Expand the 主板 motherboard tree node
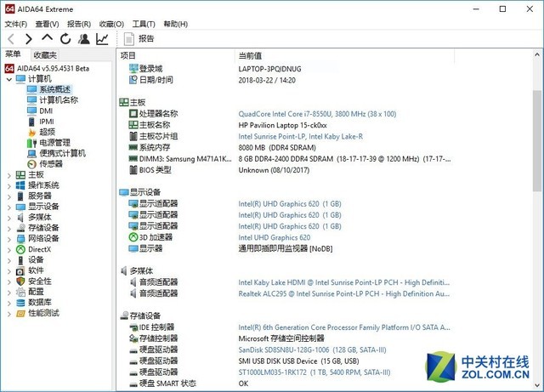Image resolution: width=544 pixels, height=392 pixels. 8,175
